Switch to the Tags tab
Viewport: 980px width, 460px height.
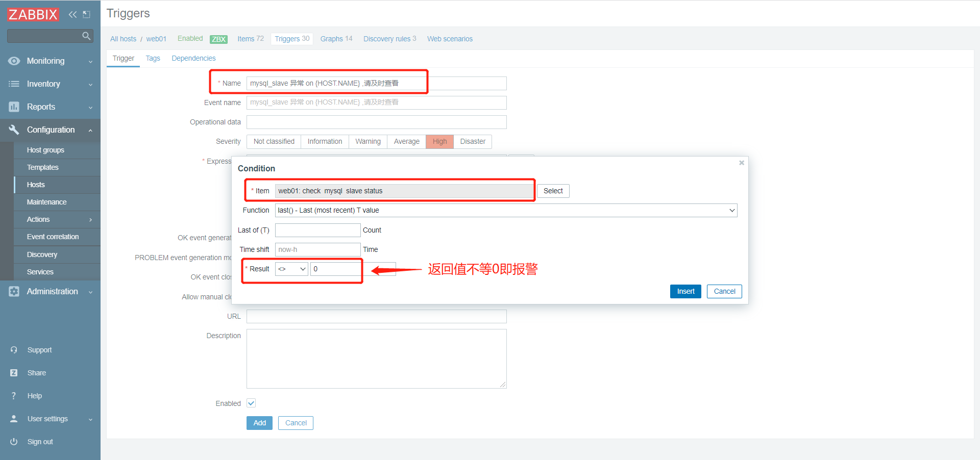tap(153, 58)
